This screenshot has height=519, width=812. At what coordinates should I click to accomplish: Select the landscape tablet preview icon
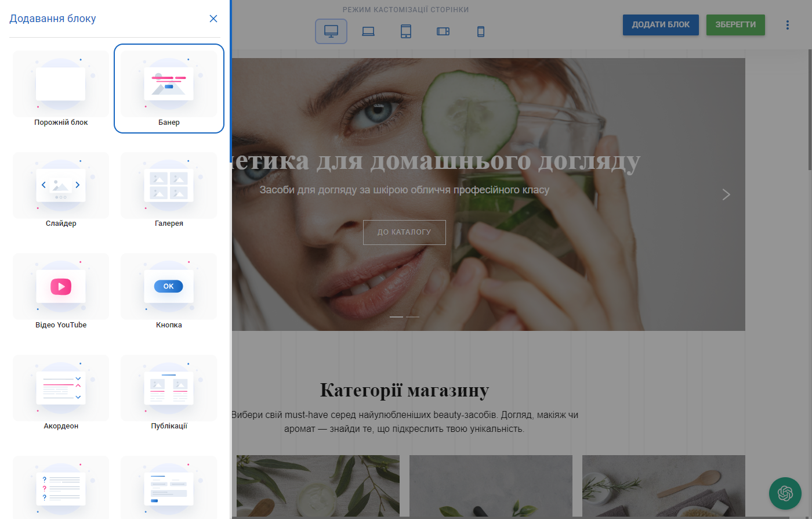[x=443, y=31]
